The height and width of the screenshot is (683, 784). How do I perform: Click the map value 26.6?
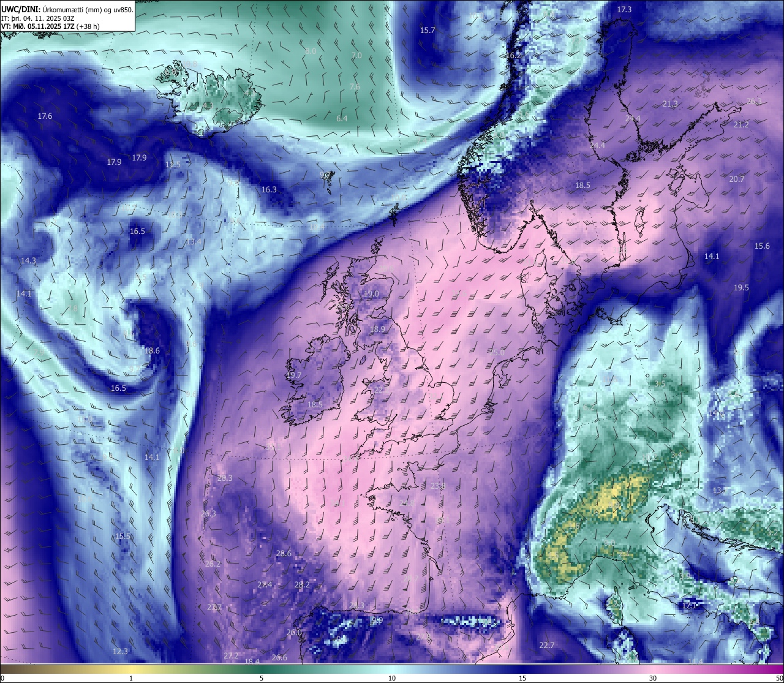click(279, 658)
